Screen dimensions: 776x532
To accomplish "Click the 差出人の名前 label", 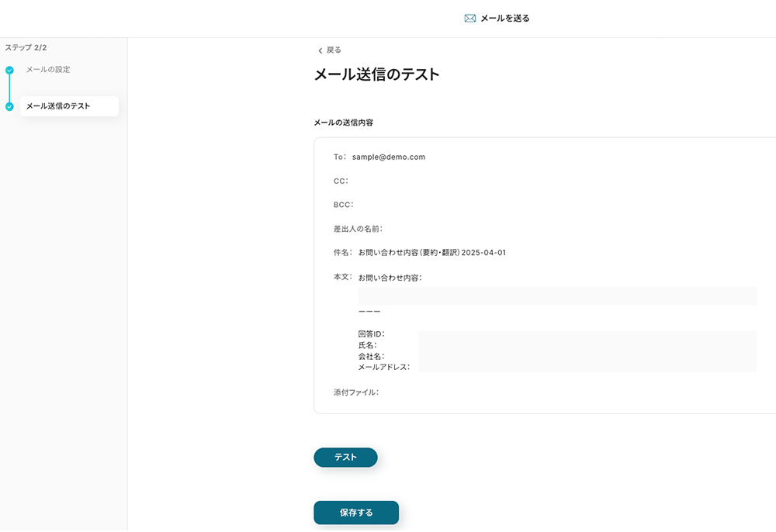I will tap(358, 229).
